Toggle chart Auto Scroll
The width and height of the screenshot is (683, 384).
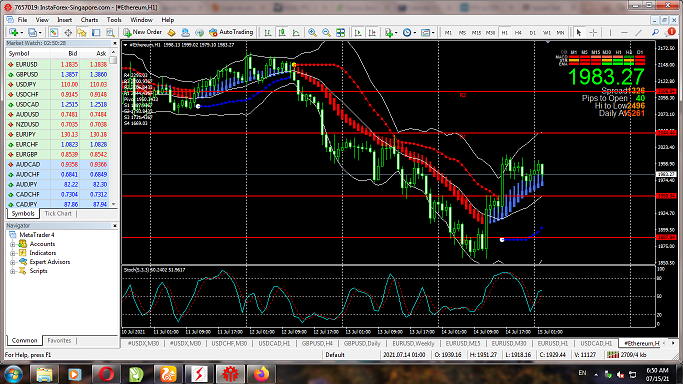(x=358, y=33)
